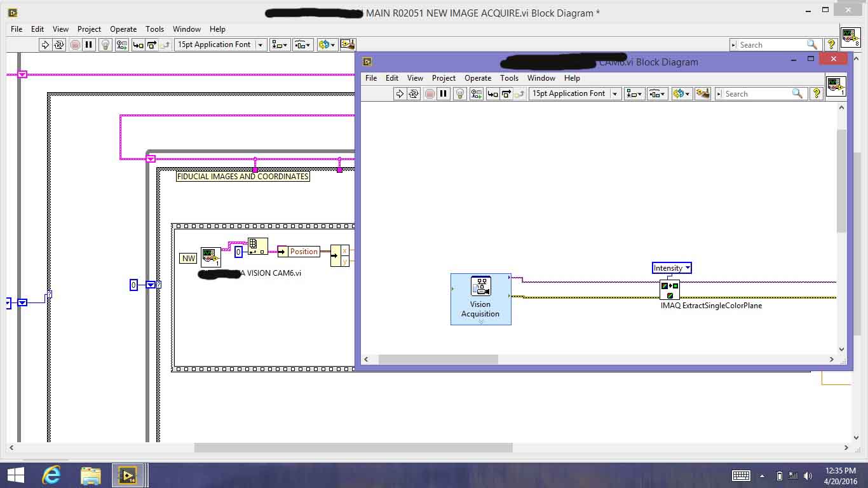Open the Operate menu in CAM6 window
The width and height of the screenshot is (868, 488).
tap(477, 78)
